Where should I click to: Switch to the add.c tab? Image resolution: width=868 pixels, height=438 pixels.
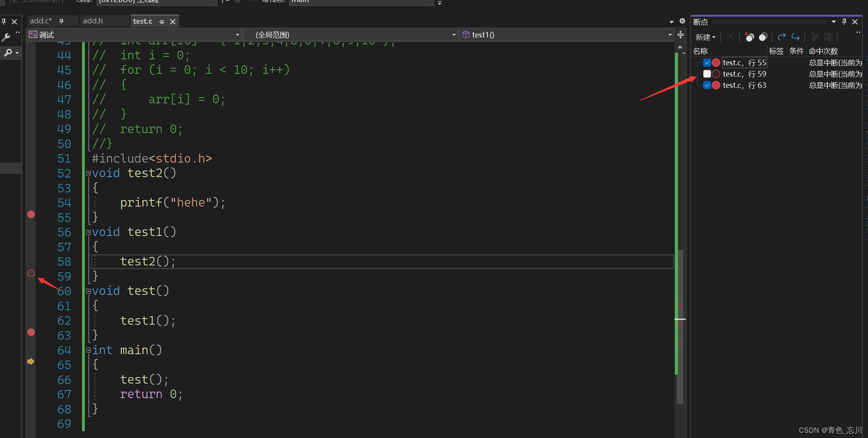(41, 21)
